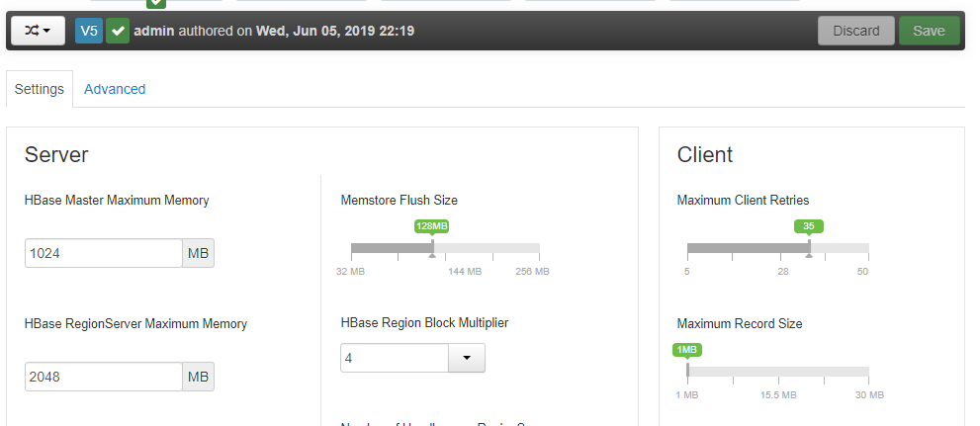Open the Advanced tab
Viewport: 980px width, 426px height.
point(115,89)
